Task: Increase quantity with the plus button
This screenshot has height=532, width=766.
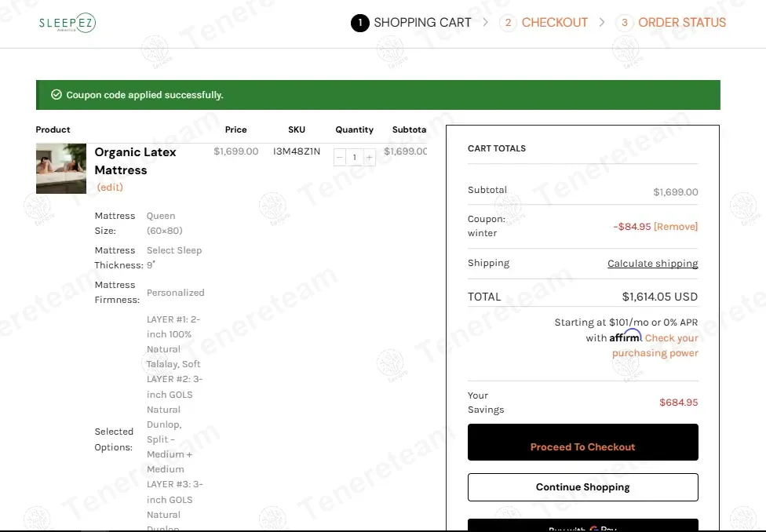Action: [369, 157]
